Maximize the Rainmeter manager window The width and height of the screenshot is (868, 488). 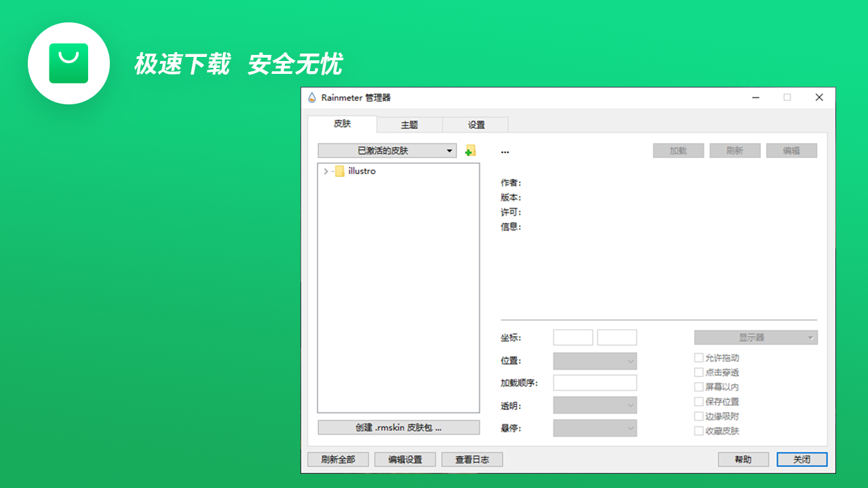click(787, 98)
